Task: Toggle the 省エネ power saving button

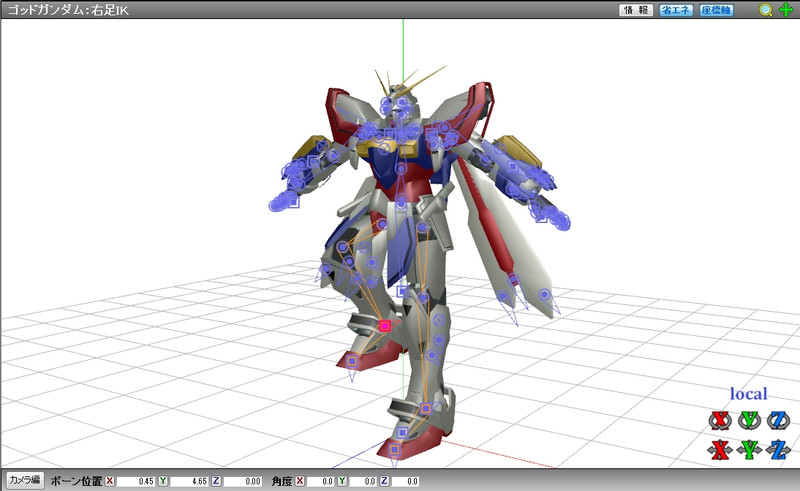Action: (x=676, y=10)
